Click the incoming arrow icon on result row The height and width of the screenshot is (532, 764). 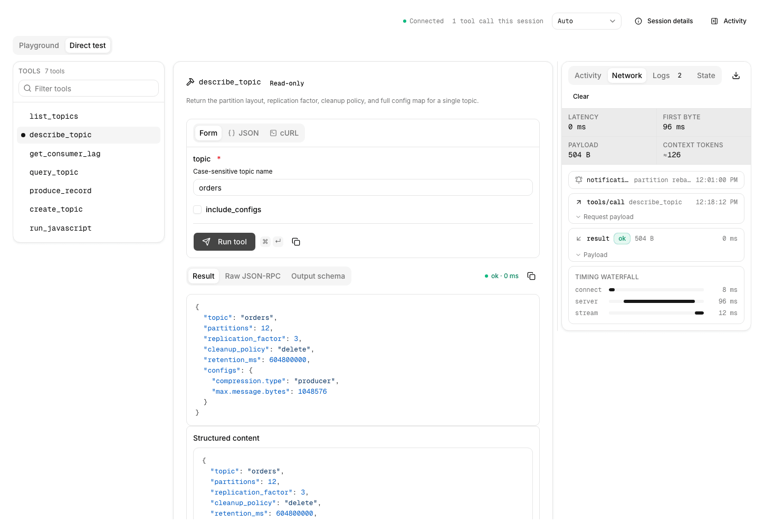click(x=579, y=239)
